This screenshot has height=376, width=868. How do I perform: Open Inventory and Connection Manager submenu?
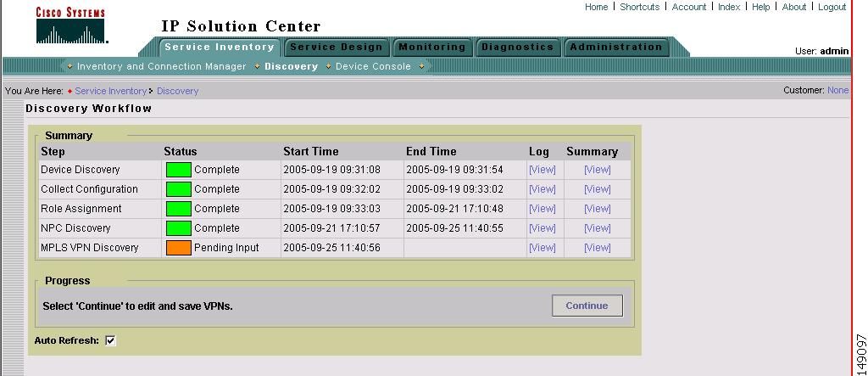tap(162, 66)
